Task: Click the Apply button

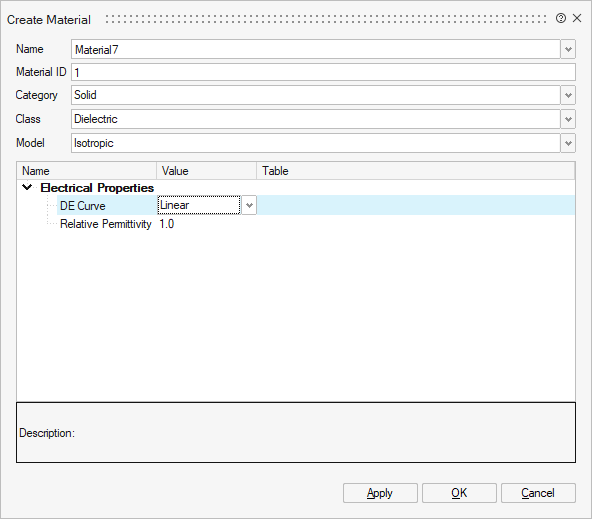Action: point(380,493)
